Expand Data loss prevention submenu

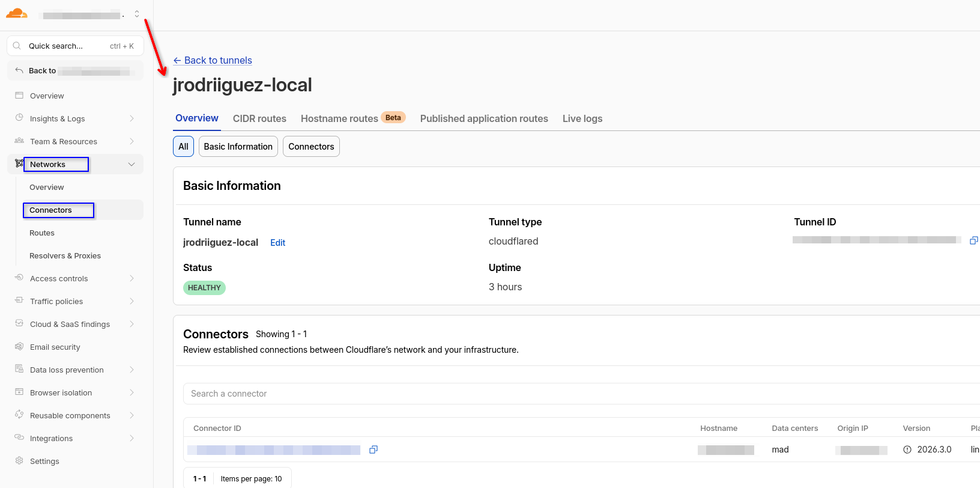point(132,370)
